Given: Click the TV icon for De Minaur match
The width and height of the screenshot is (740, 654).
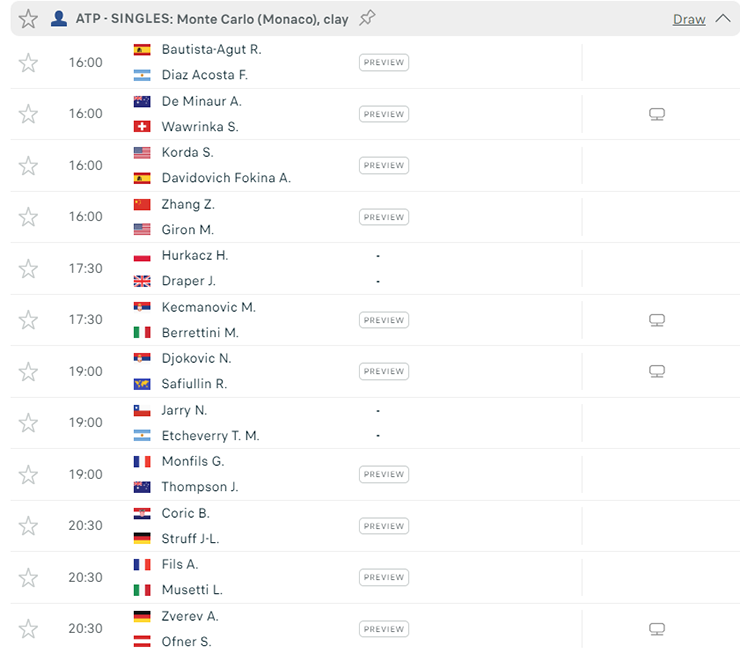Looking at the screenshot, I should point(657,114).
